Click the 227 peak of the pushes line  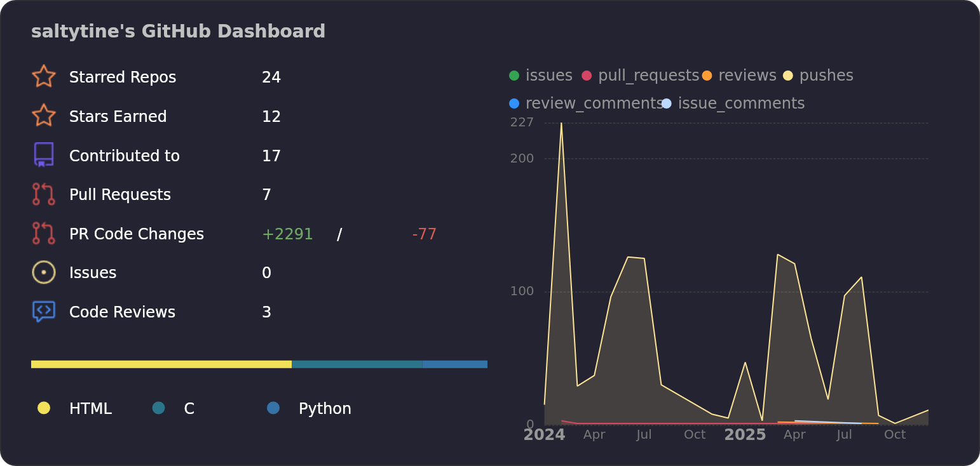561,124
